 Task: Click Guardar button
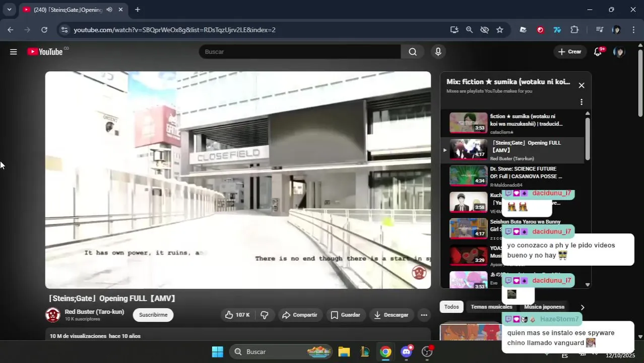pos(345,315)
